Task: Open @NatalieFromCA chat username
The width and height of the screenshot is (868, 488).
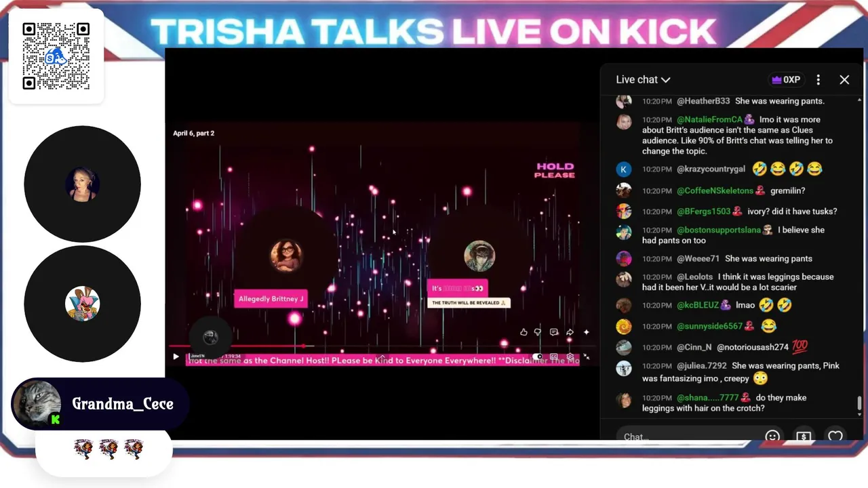Action: pos(709,119)
